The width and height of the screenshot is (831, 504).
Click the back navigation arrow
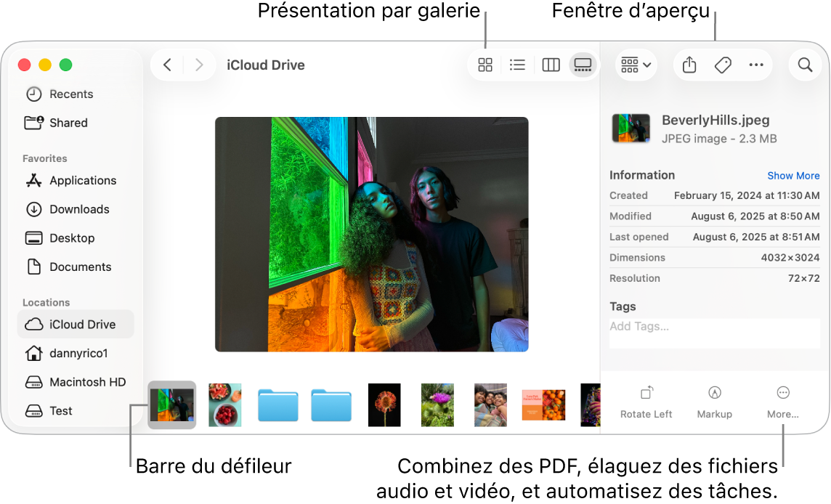(x=166, y=65)
